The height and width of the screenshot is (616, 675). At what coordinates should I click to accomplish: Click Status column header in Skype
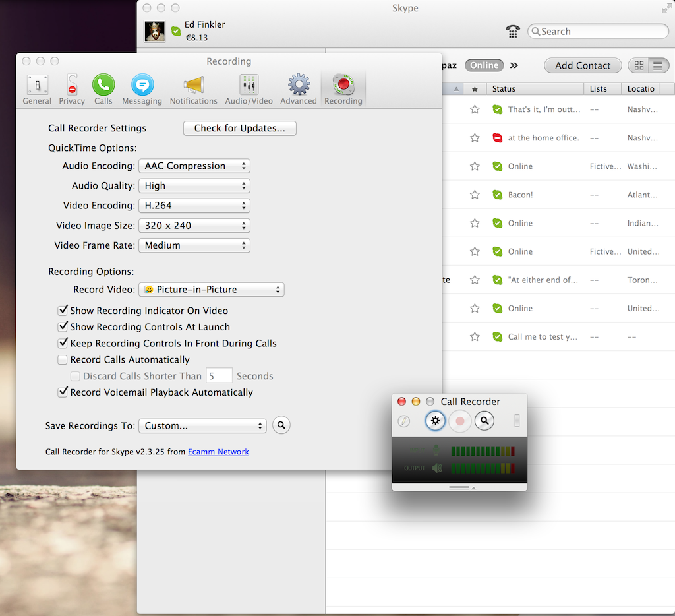click(x=535, y=89)
